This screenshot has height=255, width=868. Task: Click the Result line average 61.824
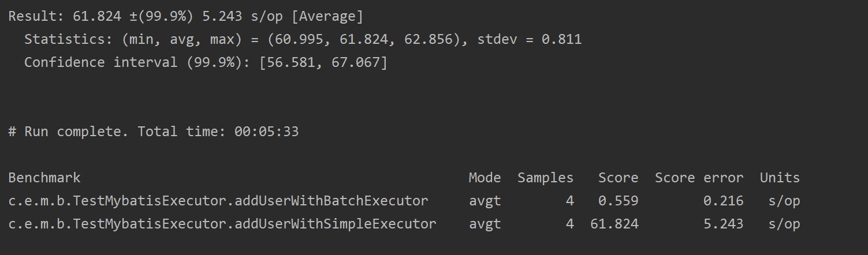coord(97,17)
